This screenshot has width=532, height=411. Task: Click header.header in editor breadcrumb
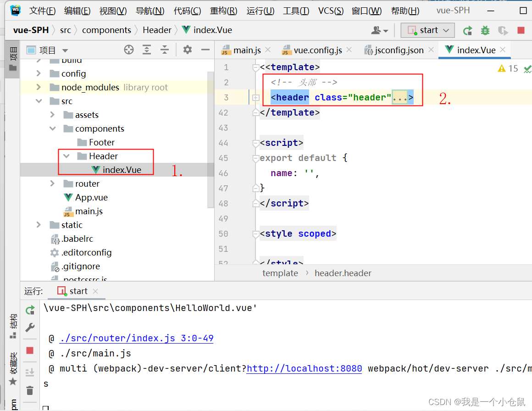coord(343,273)
